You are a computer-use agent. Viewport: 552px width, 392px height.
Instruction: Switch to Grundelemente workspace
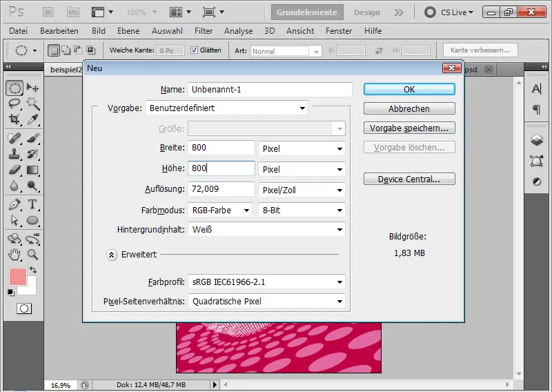pyautogui.click(x=307, y=12)
